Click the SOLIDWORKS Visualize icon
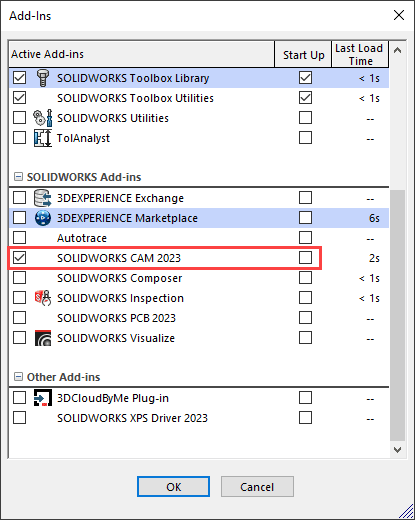Viewport: 415px width, 520px height. click(43, 338)
